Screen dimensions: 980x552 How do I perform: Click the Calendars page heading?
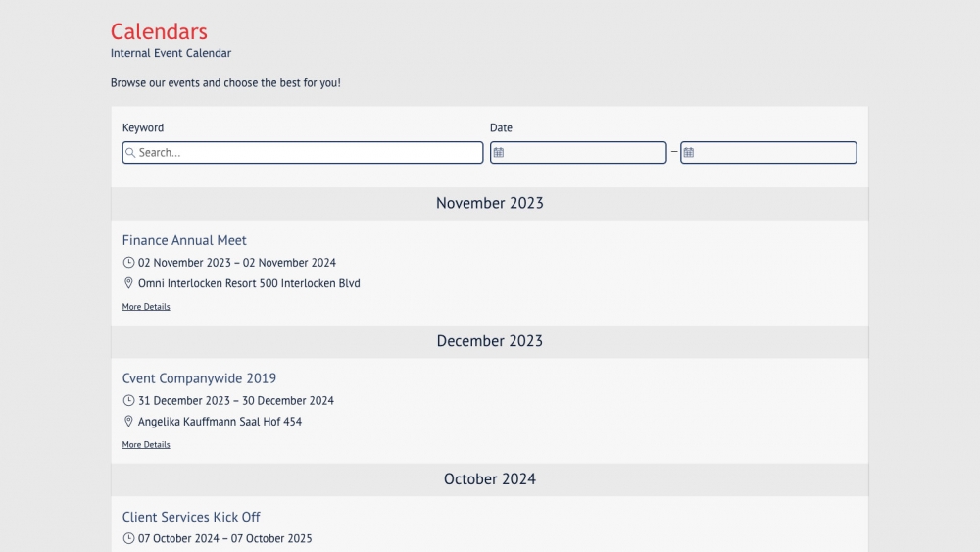pos(159,31)
